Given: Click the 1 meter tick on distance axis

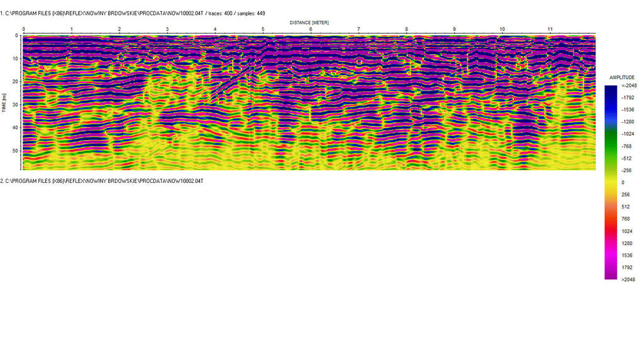Looking at the screenshot, I should click(x=71, y=30).
